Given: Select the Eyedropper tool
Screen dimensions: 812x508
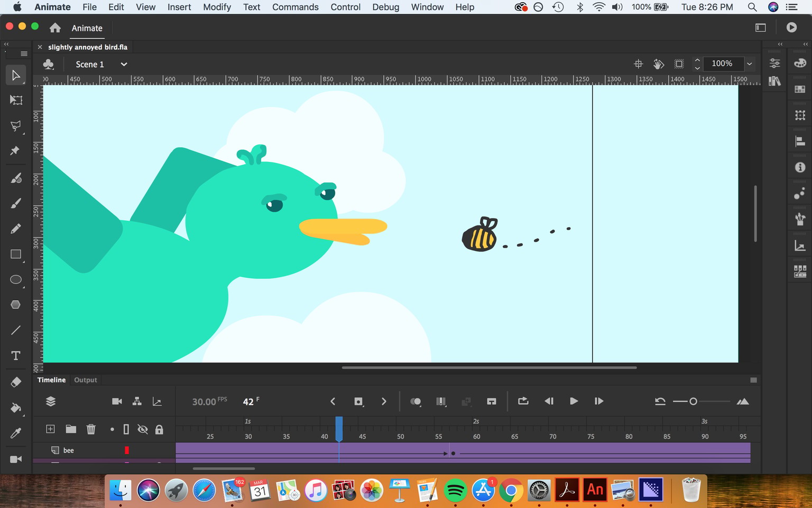Looking at the screenshot, I should [16, 433].
